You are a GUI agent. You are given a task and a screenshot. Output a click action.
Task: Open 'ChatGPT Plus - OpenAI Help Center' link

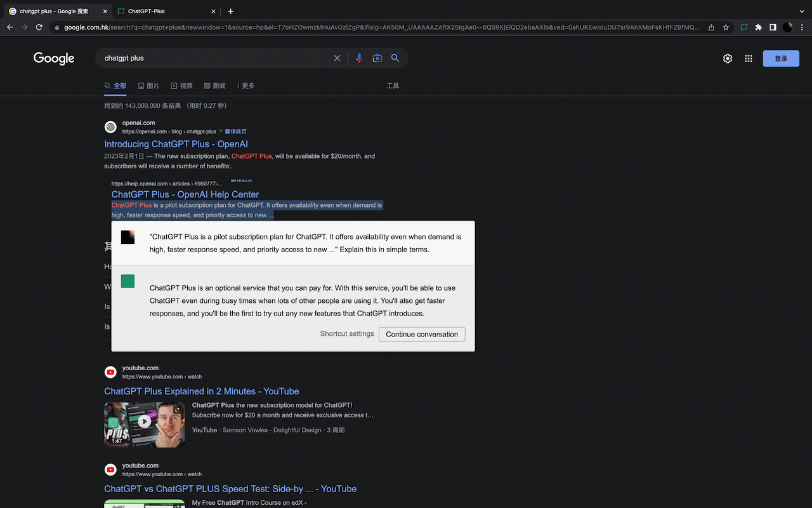(185, 194)
